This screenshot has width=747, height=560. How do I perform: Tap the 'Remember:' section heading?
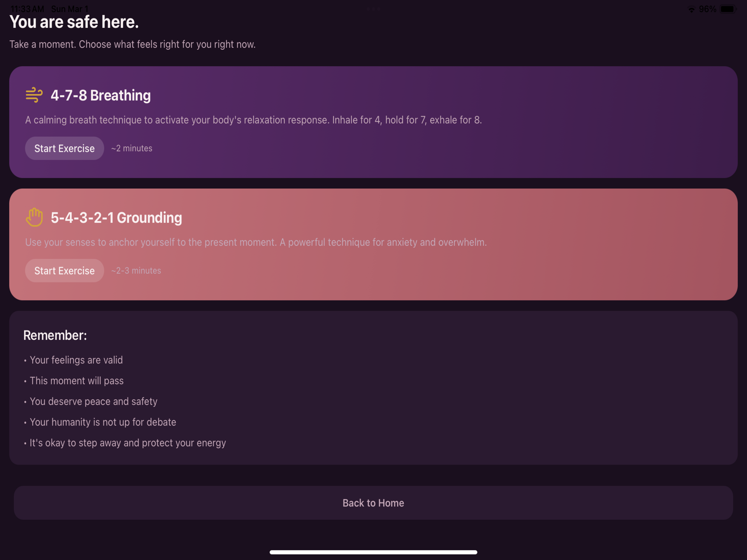tap(55, 335)
